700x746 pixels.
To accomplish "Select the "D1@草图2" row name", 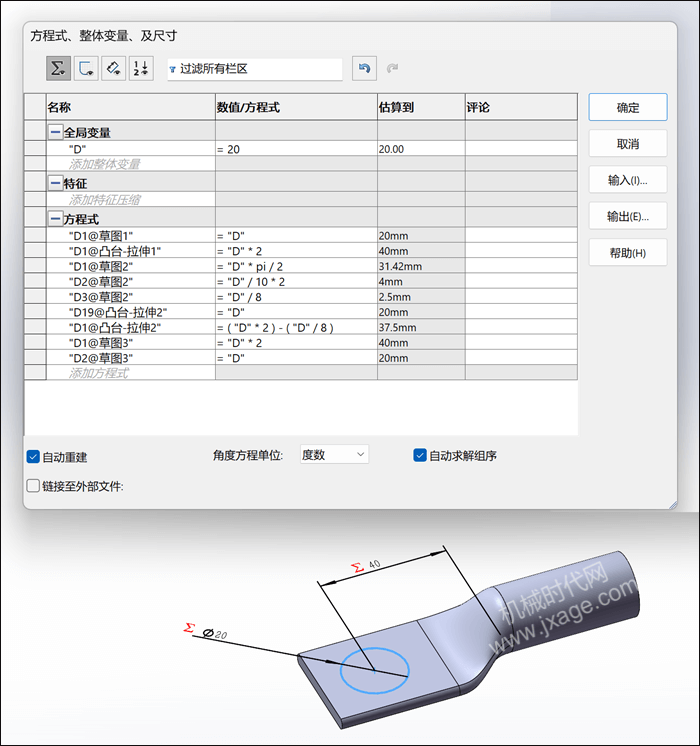I will (x=131, y=266).
